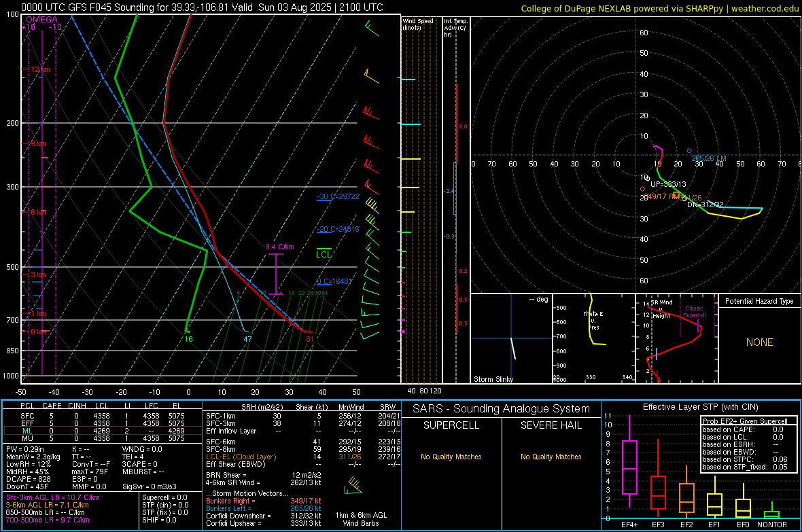The image size is (802, 532).
Task: Click the -30 C=29722' height label
Action: coord(338,196)
